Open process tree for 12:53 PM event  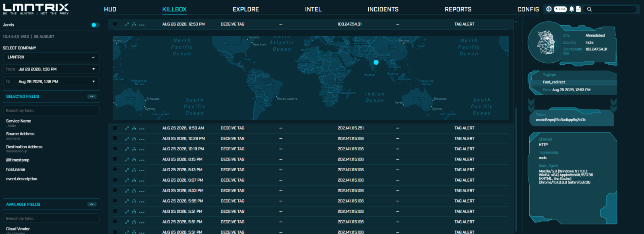pos(134,25)
